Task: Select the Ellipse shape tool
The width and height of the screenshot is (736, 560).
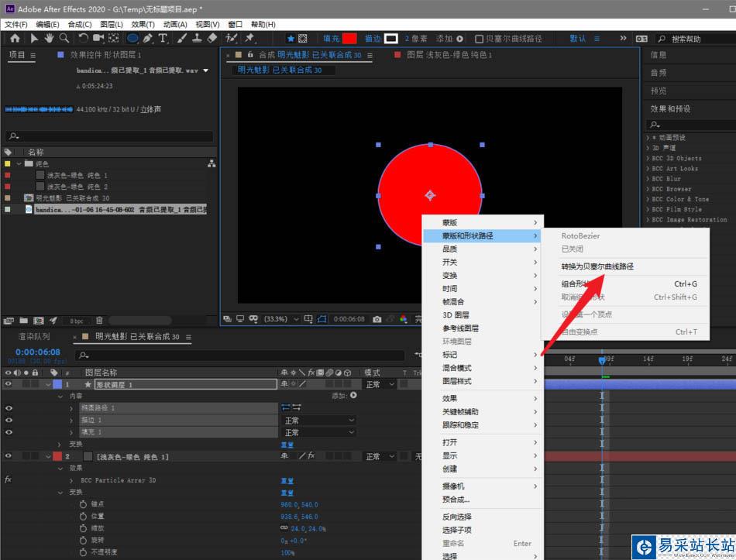Action: tap(132, 39)
